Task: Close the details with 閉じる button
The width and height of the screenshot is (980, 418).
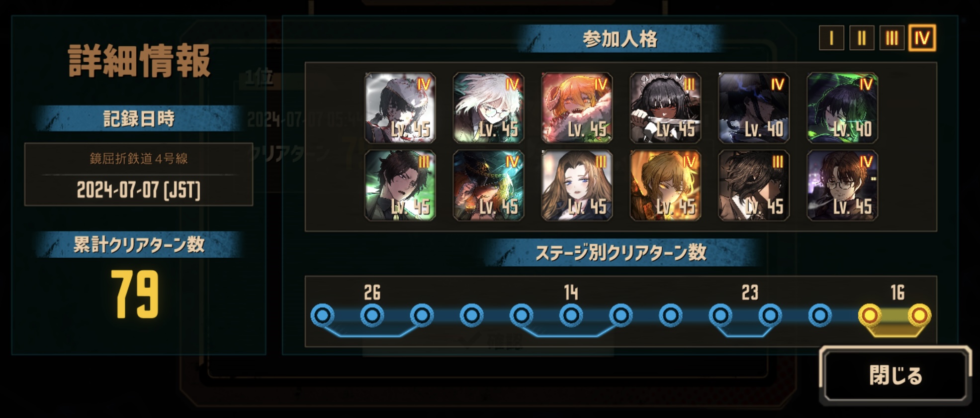Action: click(x=895, y=375)
